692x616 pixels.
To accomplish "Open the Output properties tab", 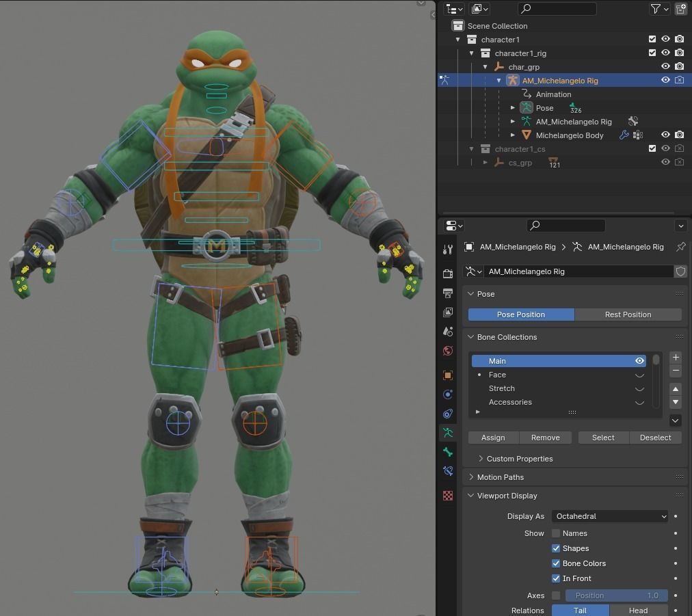I will [x=447, y=293].
